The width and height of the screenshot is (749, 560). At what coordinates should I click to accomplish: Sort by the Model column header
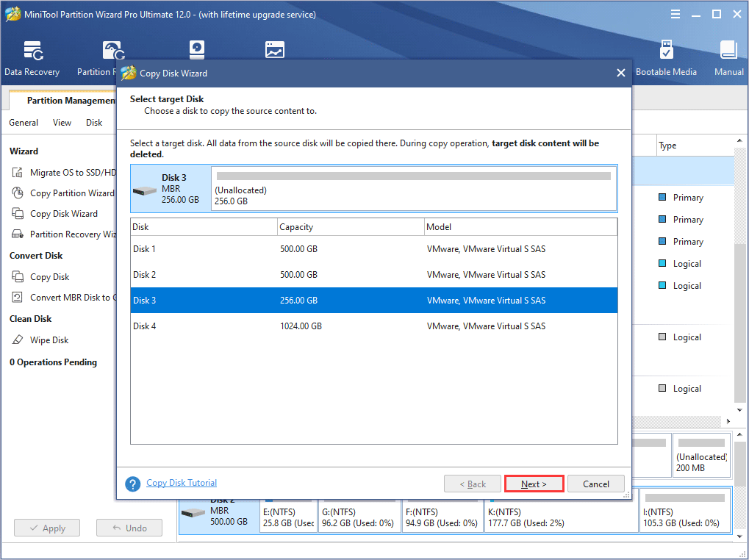coord(520,227)
